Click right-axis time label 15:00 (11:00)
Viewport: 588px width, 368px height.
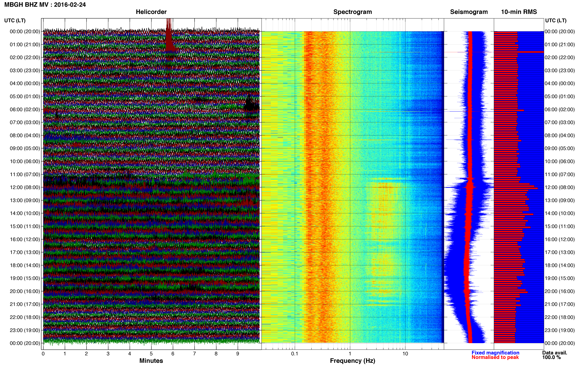coord(560,226)
